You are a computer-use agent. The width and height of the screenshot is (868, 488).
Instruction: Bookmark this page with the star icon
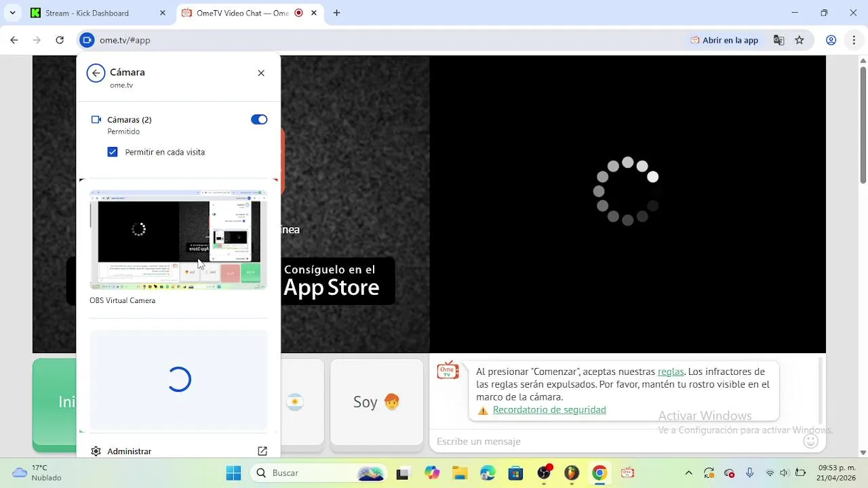click(800, 40)
